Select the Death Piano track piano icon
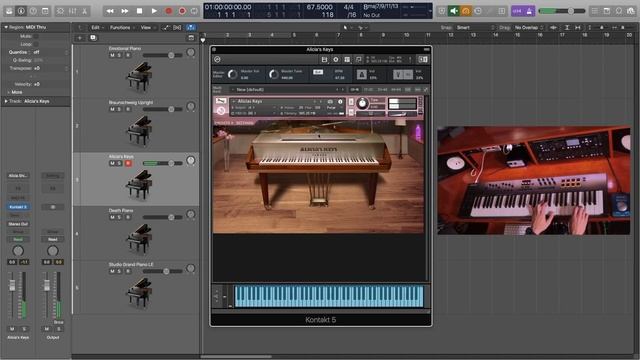 (x=139, y=238)
